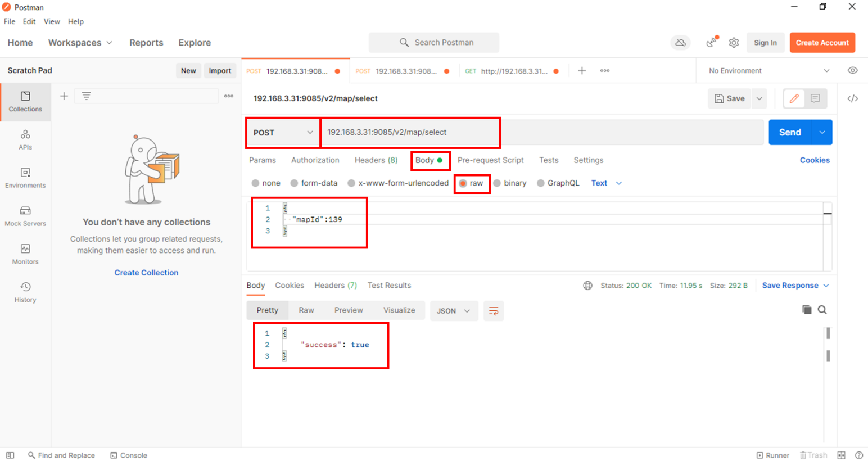This screenshot has width=868, height=461.
Task: Open the code snippet panel icon
Action: [x=852, y=98]
